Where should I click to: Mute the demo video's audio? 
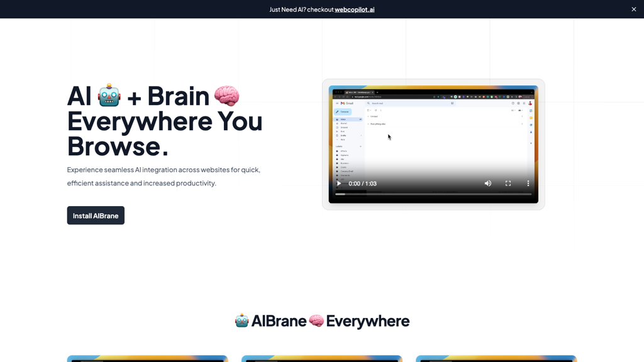coord(488,183)
